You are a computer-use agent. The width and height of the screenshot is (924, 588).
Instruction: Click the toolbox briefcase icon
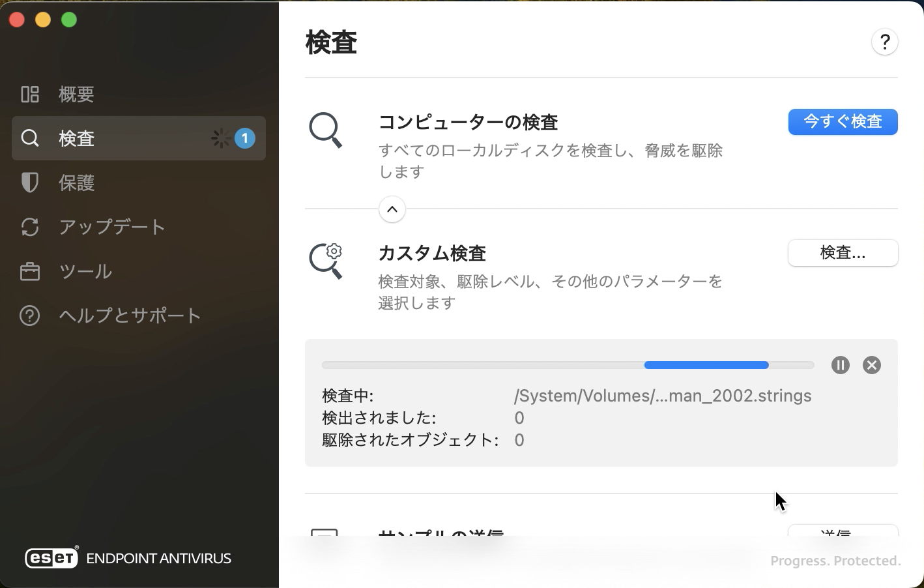point(30,271)
